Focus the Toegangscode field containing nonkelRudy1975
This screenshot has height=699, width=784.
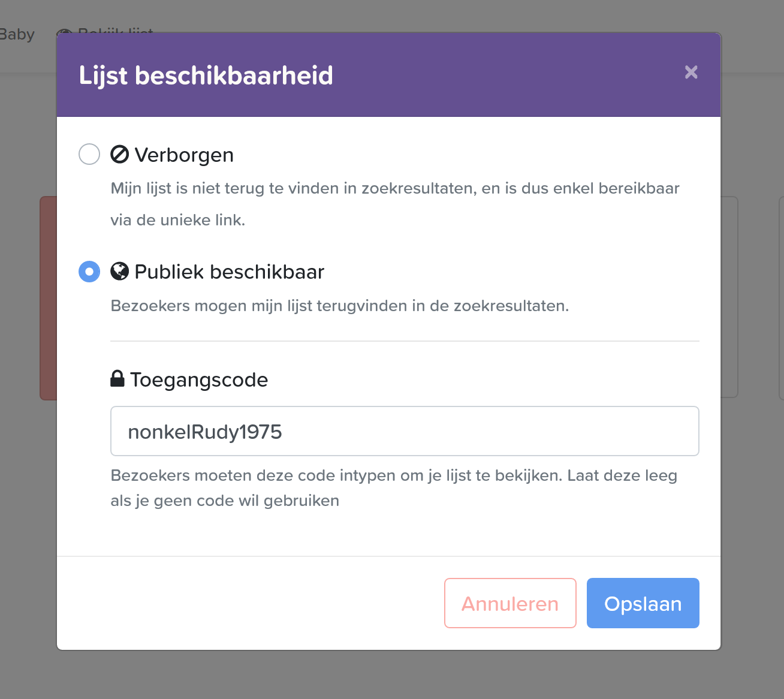[x=405, y=431]
